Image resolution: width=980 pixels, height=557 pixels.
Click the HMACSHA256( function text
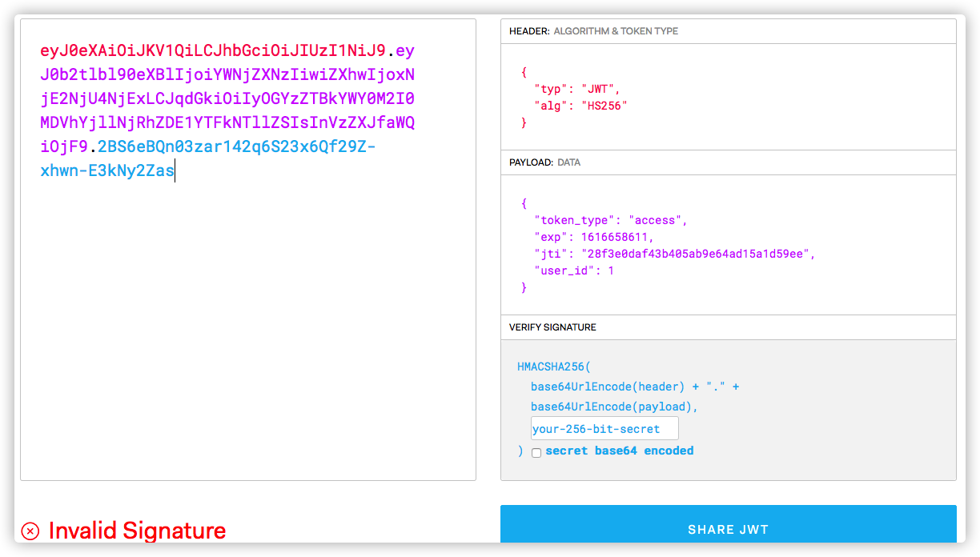click(553, 367)
